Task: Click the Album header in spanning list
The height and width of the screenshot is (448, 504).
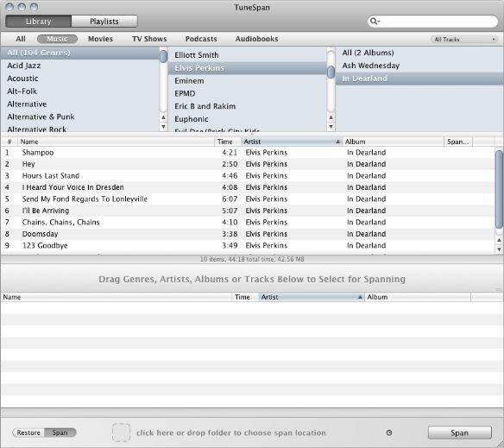Action: (x=418, y=297)
